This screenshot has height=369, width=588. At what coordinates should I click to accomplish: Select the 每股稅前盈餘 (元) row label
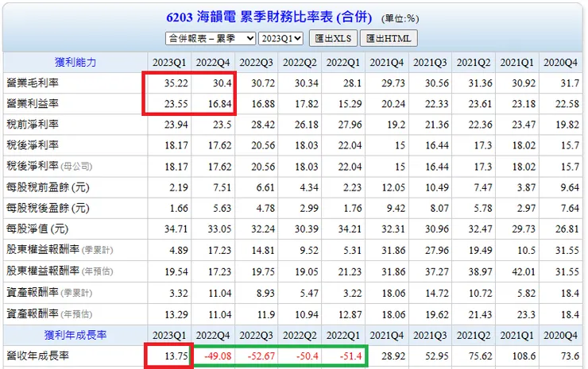tap(48, 187)
